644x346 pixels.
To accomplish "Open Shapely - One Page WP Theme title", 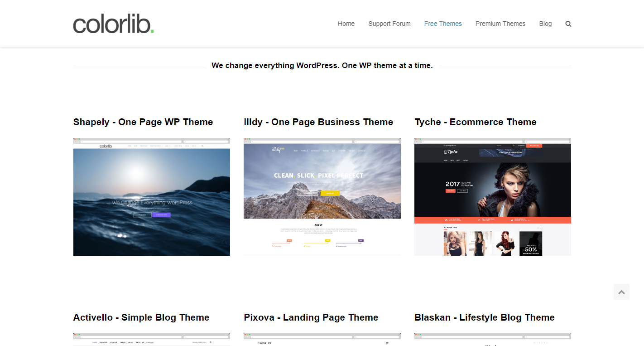I will point(143,122).
